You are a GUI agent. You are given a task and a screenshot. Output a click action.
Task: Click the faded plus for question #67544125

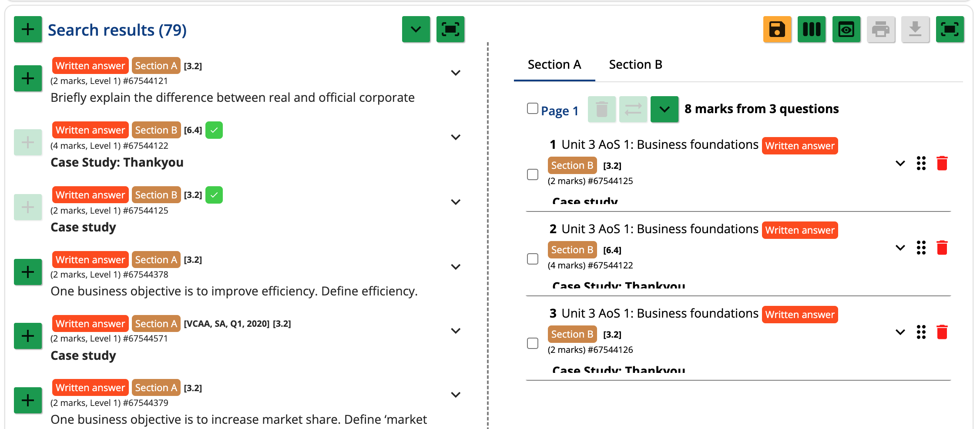pos(28,207)
